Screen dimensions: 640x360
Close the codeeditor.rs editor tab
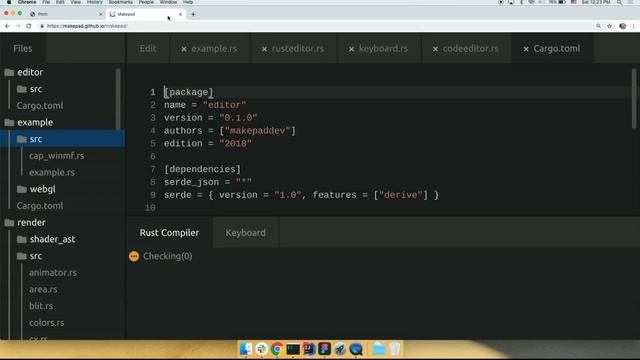pos(436,49)
